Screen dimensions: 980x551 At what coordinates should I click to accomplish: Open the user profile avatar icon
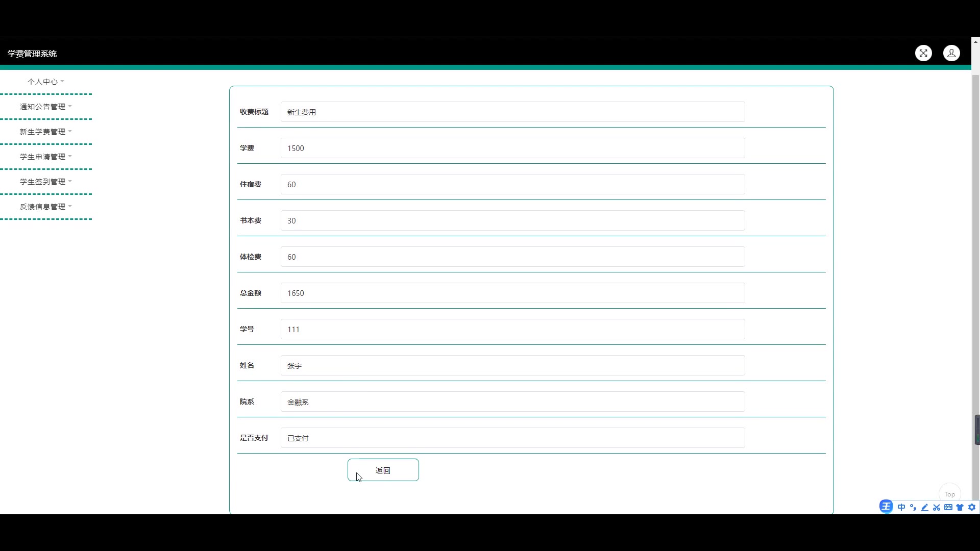[951, 53]
